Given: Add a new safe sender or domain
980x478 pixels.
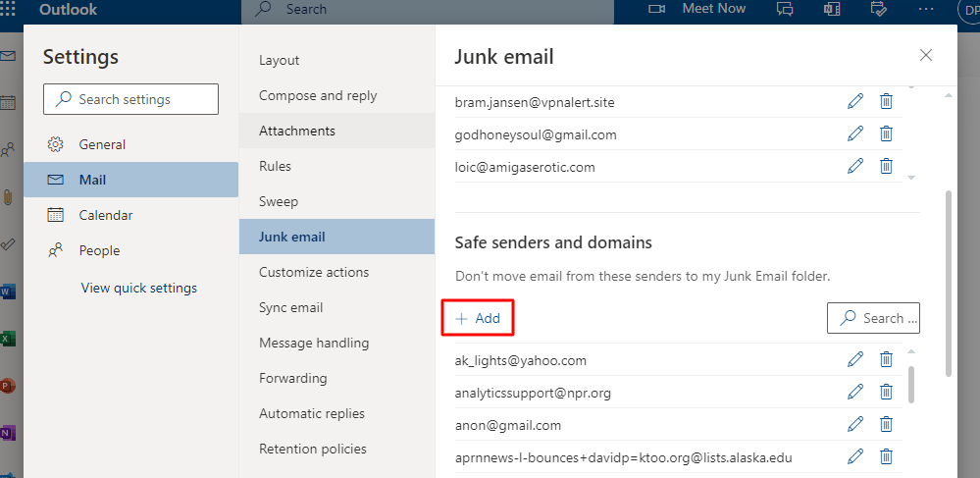Looking at the screenshot, I should click(478, 318).
